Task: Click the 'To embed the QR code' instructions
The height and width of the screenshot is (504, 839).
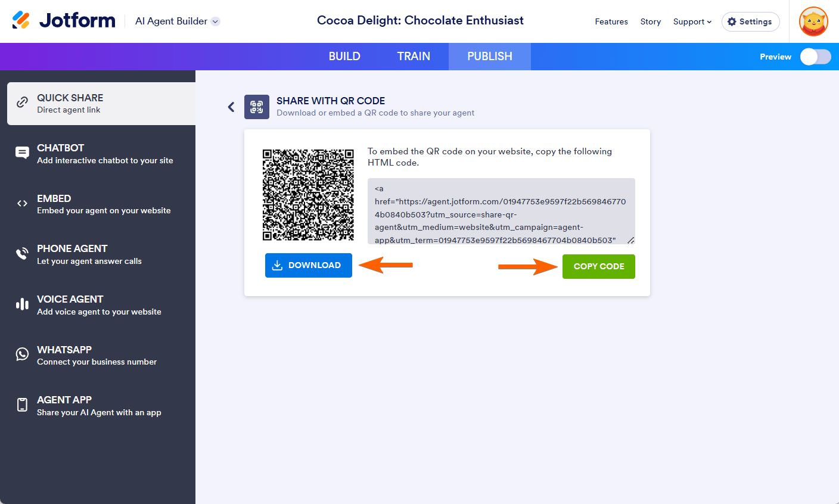Action: (x=490, y=157)
